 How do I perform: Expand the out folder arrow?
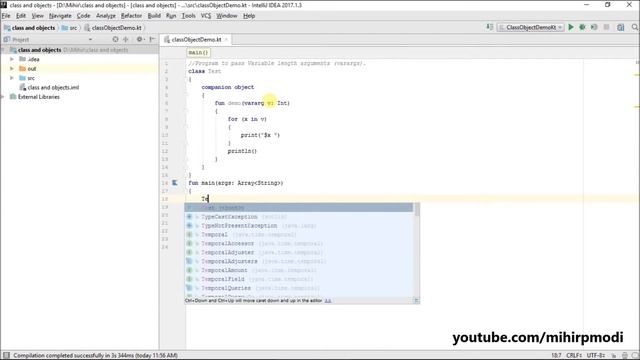click(x=12, y=69)
